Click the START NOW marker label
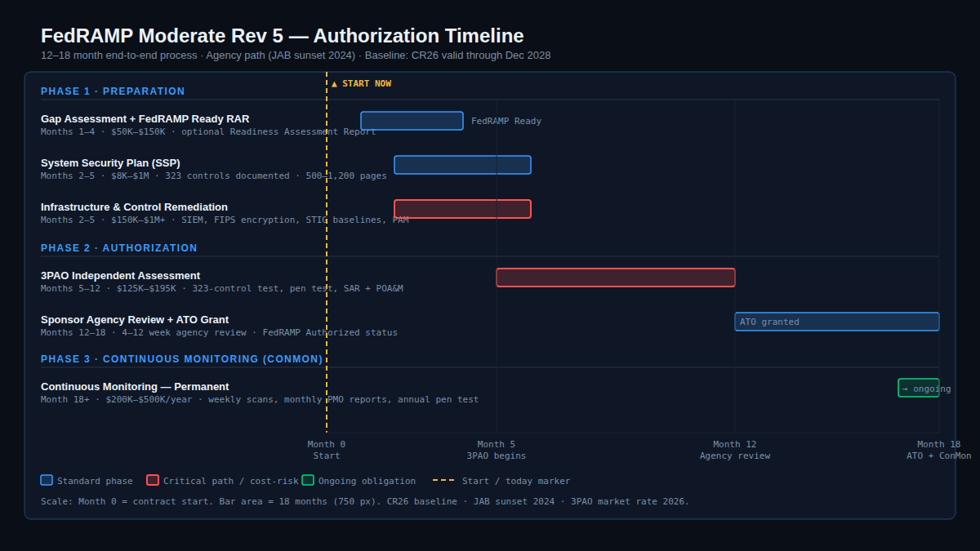980x551 pixels. point(361,84)
